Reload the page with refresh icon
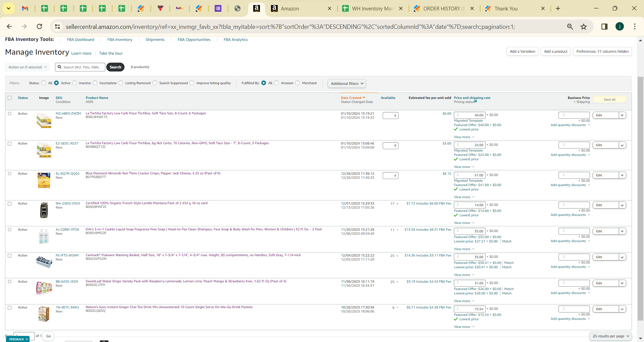Viewport: 644px width, 342px height. pos(40,26)
